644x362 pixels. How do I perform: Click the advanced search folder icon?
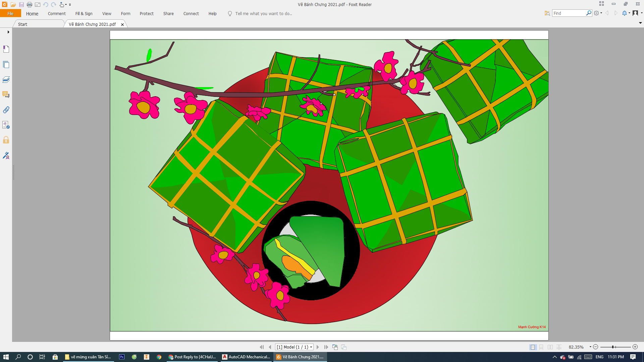click(x=547, y=13)
